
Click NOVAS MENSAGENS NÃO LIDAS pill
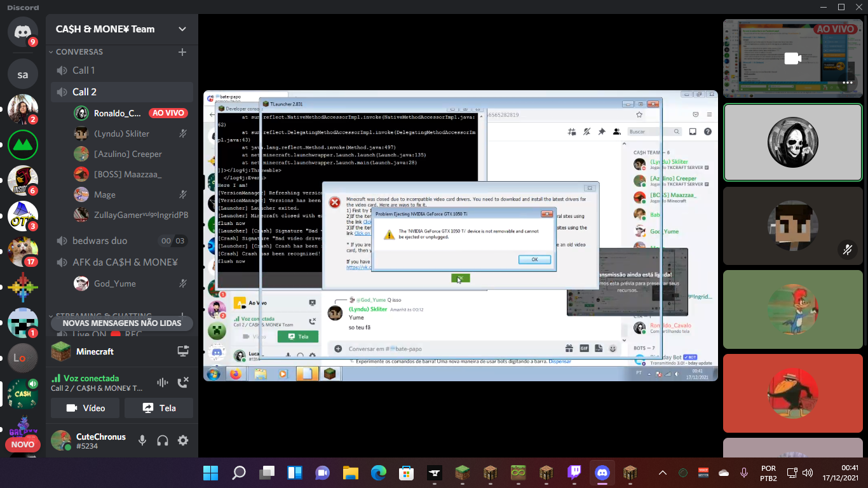122,323
